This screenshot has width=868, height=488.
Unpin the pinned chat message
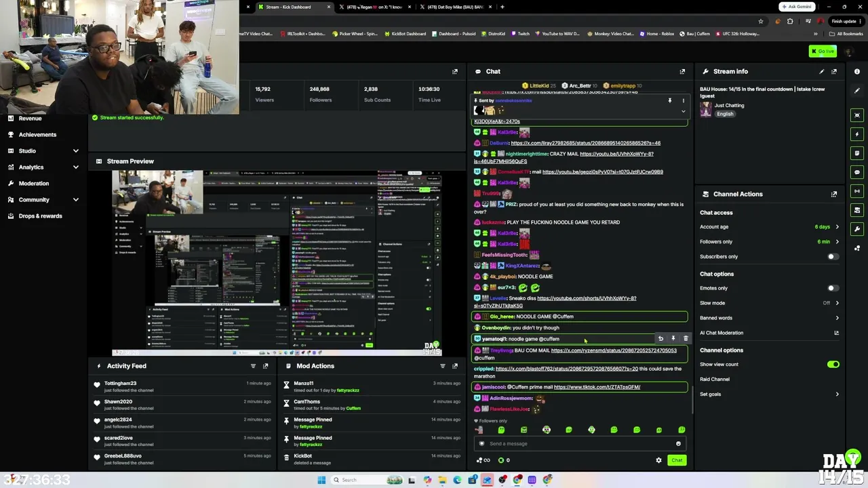(669, 101)
